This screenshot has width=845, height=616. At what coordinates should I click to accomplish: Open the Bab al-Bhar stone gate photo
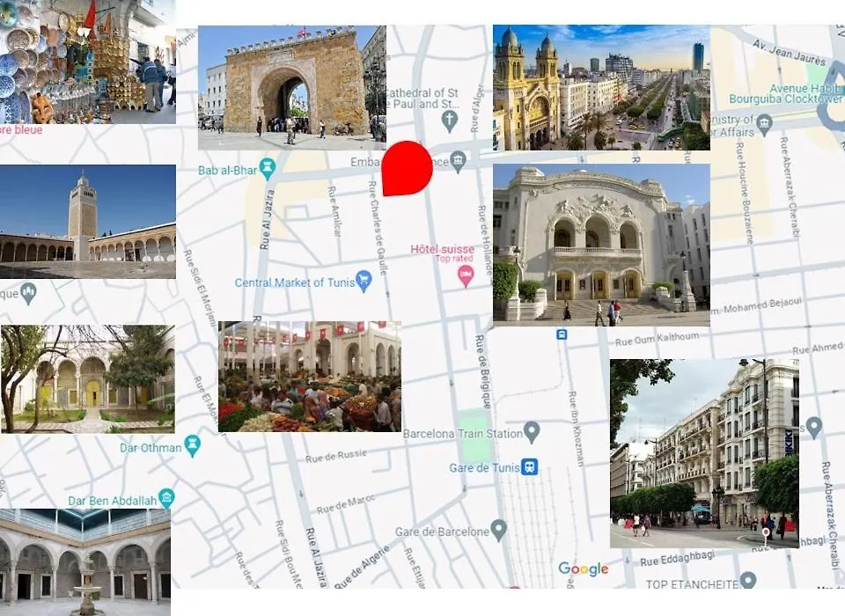292,87
